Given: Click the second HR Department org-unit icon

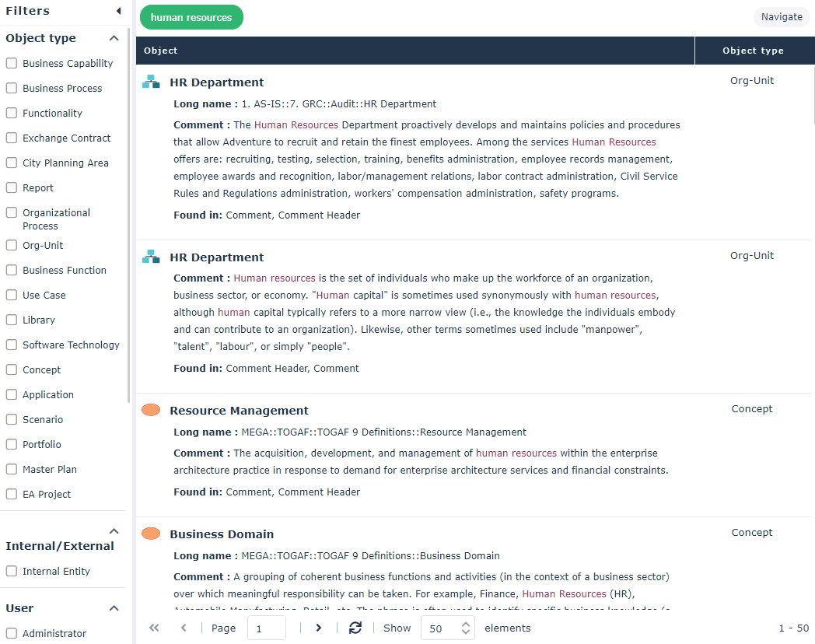Looking at the screenshot, I should click(151, 257).
